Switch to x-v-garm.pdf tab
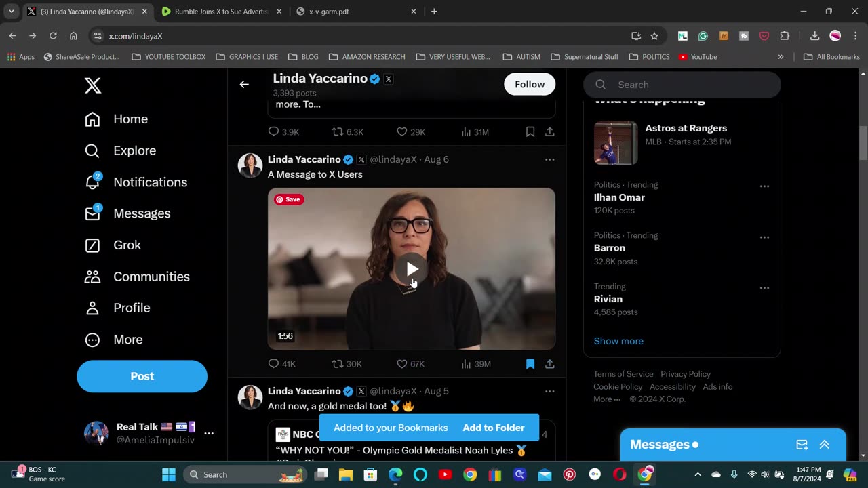 tap(356, 12)
